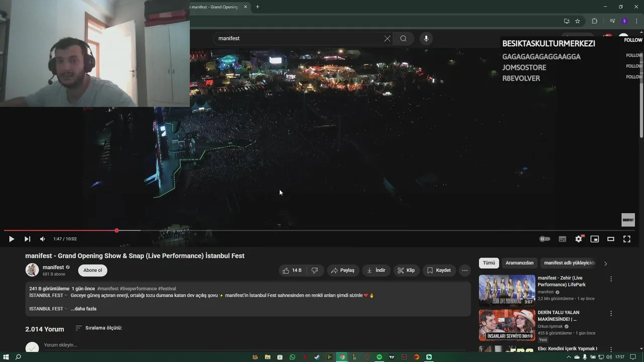This screenshot has height=362, width=644.
Task: Enable miniplayer mode
Action: click(595, 239)
